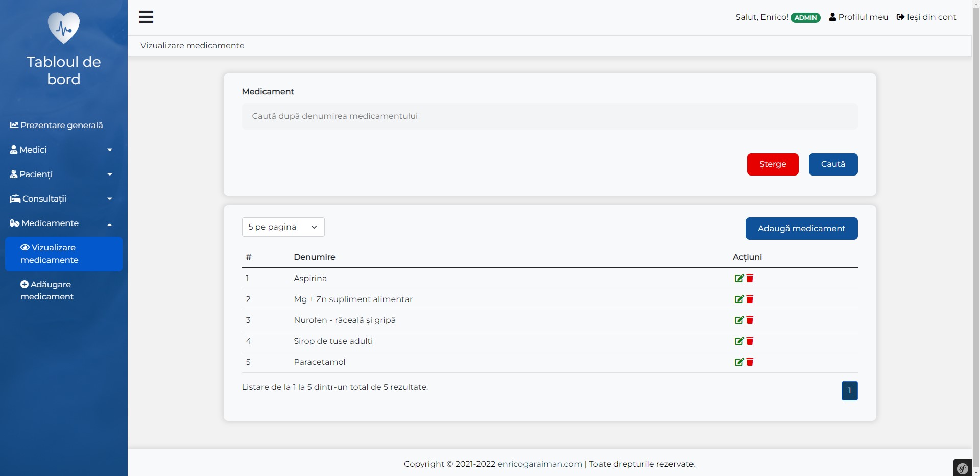
Task: Click the medication search input field
Action: click(x=549, y=116)
